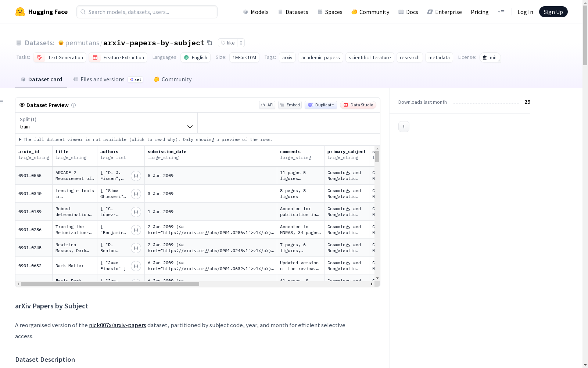Expand the viewer not available notice
This screenshot has width=588, height=368.
click(x=146, y=139)
